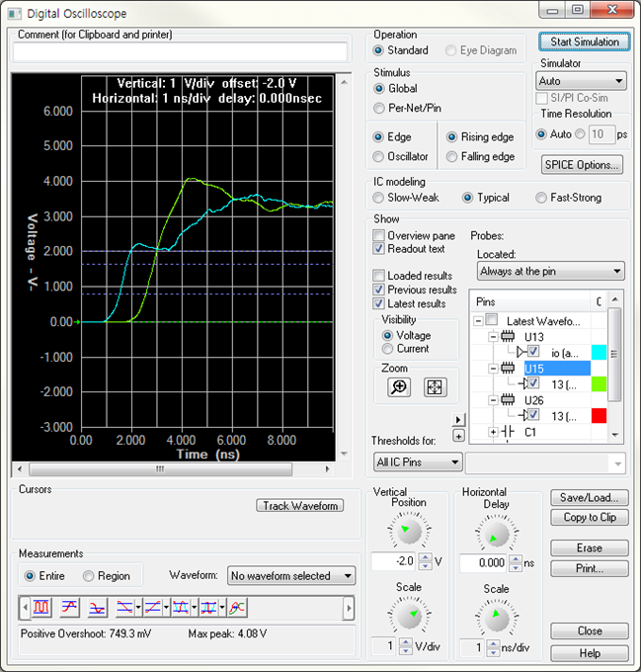Click the Comment text field
The width and height of the screenshot is (641, 672).
coord(181,51)
